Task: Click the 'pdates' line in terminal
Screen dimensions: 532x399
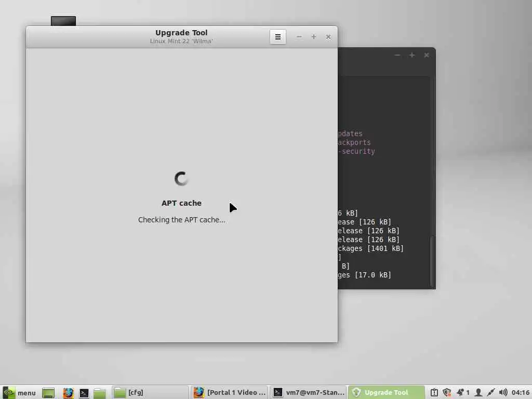Action: click(x=351, y=134)
